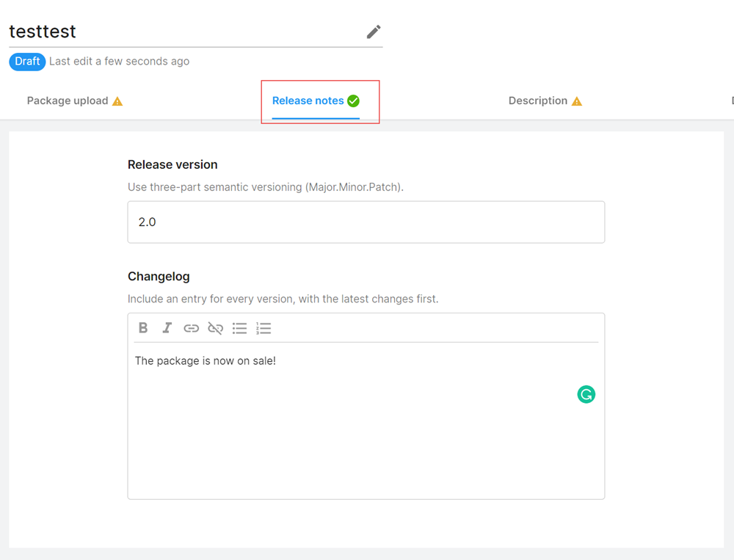
Task: Select the Release notes tab
Action: click(x=316, y=101)
